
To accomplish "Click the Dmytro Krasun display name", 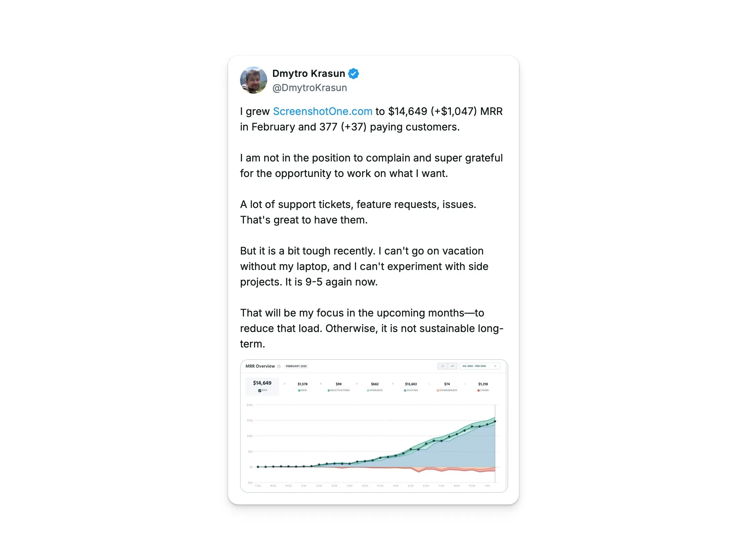I will tap(308, 73).
